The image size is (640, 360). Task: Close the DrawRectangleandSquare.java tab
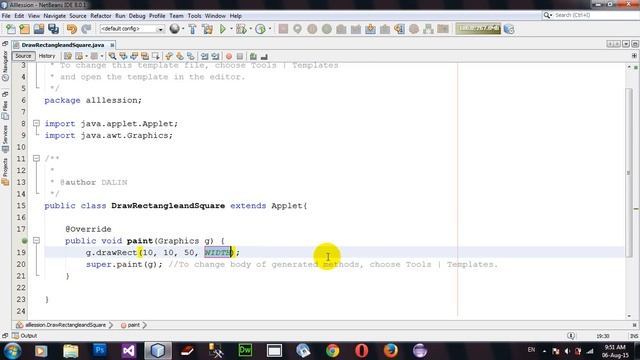[112, 45]
